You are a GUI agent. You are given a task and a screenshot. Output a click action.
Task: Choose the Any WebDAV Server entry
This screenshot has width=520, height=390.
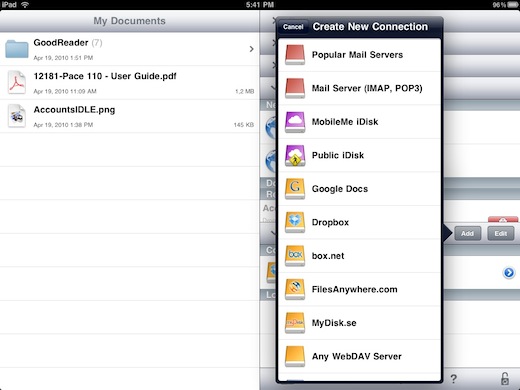(x=360, y=356)
